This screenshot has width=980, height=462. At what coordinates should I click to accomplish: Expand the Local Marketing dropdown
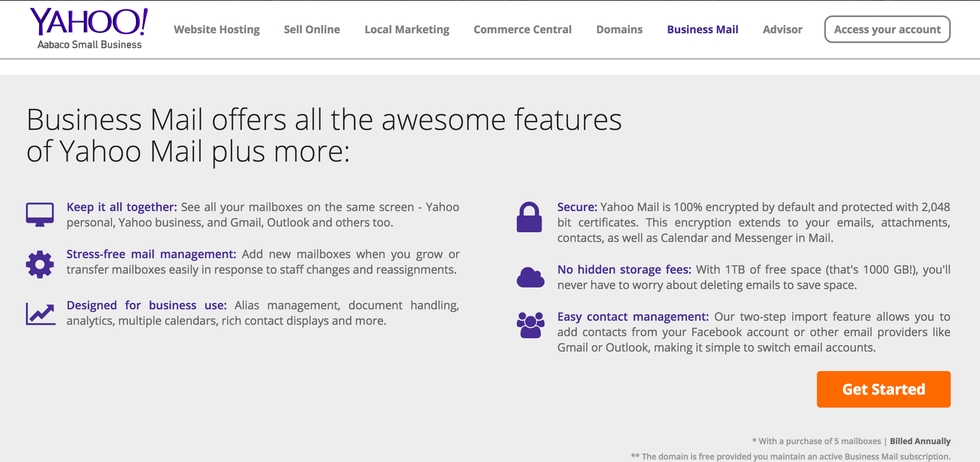coord(406,29)
